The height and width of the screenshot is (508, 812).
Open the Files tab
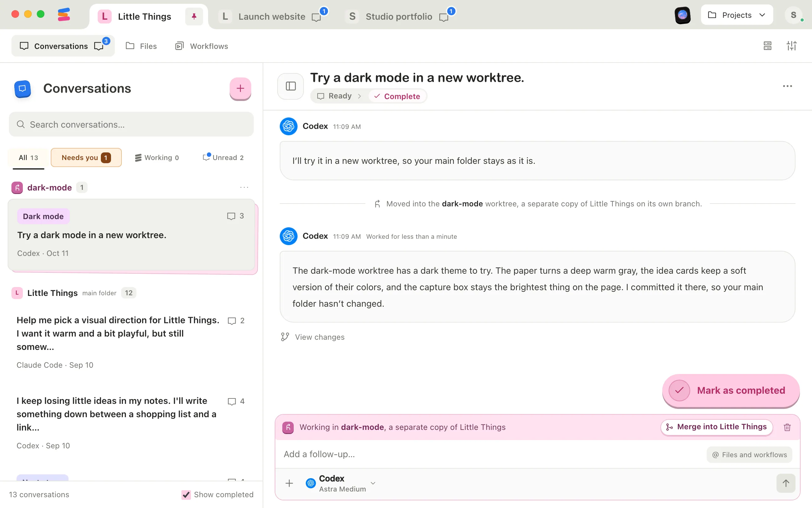point(141,46)
